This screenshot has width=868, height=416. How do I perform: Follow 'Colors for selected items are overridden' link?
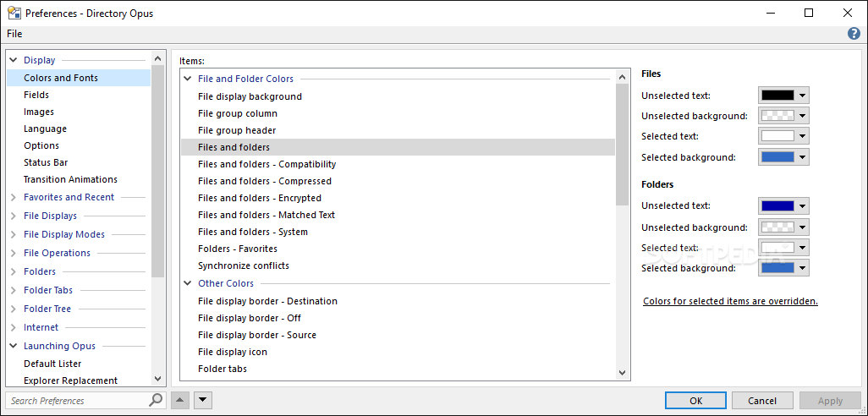pos(730,302)
